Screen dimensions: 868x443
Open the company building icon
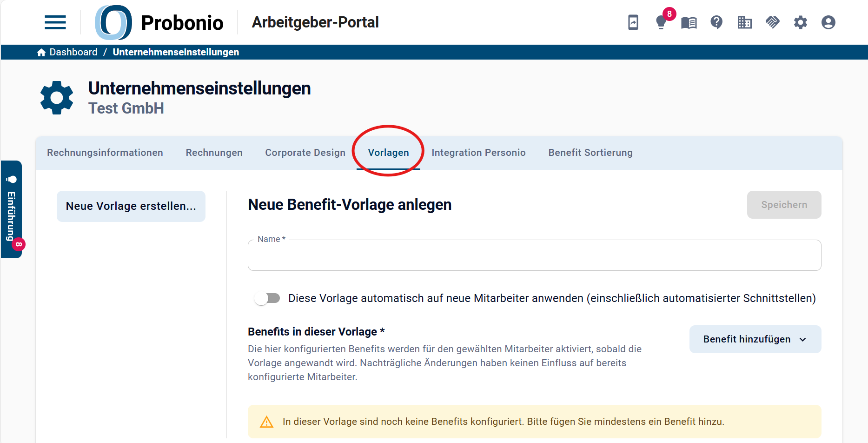[745, 22]
